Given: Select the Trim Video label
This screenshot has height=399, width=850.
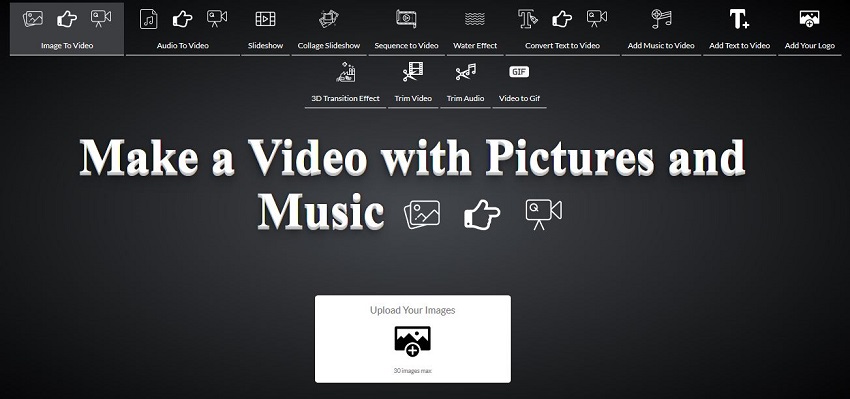Looking at the screenshot, I should (x=413, y=98).
